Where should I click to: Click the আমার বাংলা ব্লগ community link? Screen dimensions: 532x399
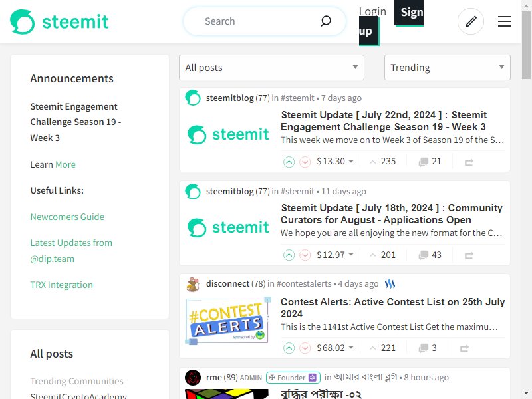pos(365,377)
